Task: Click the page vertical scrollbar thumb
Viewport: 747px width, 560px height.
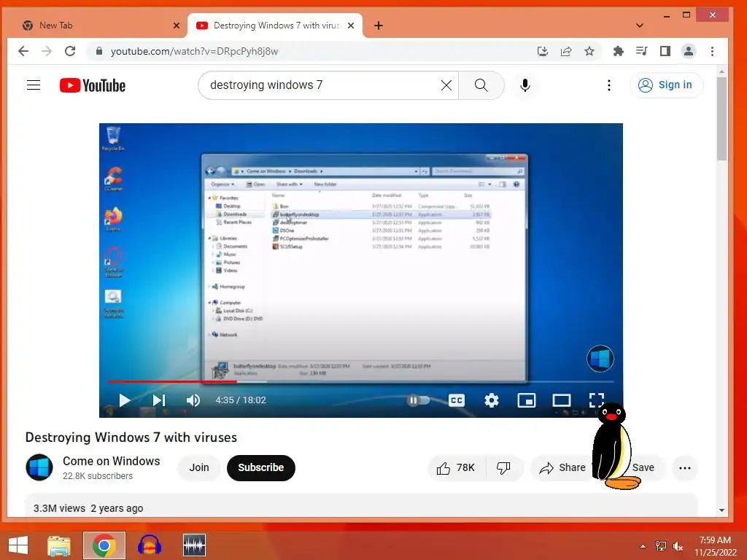Action: pos(721,119)
